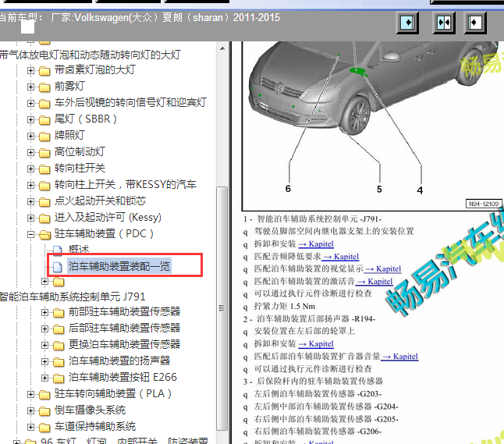Expand the 牌照灯 node
Screen dimensions: 504x444
click(x=31, y=136)
